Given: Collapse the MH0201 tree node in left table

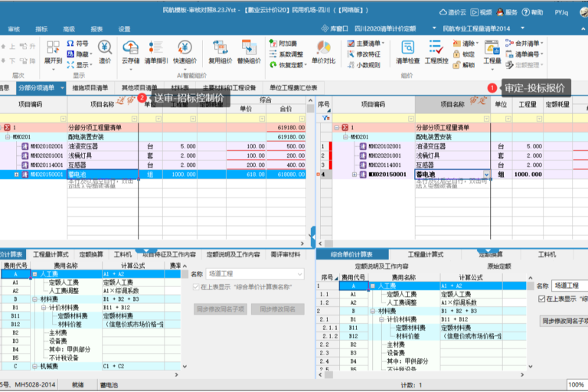Looking at the screenshot, I should point(7,136).
